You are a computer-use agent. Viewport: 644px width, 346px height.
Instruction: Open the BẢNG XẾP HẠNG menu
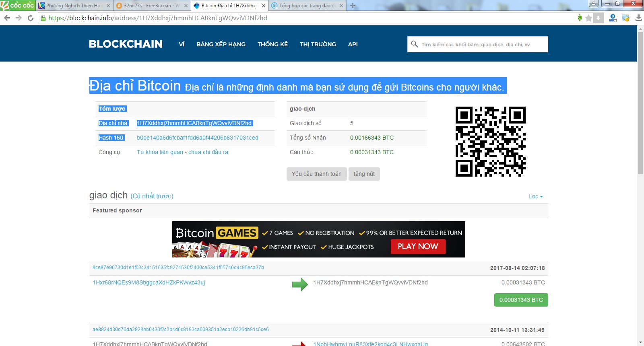pyautogui.click(x=221, y=44)
